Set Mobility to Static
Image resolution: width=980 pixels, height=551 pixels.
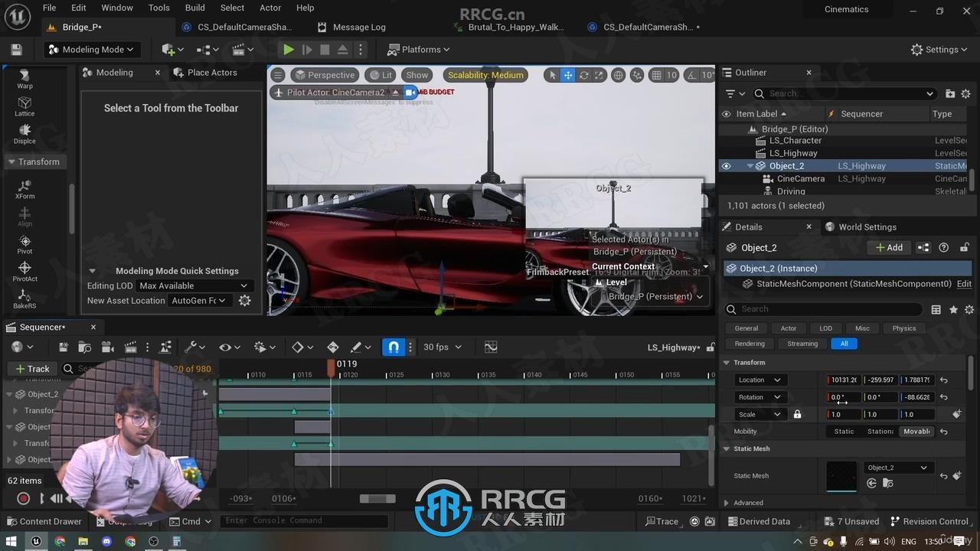844,432
